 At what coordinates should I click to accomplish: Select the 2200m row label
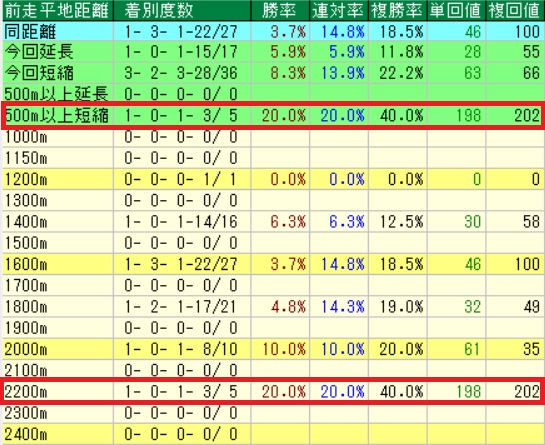tap(26, 392)
